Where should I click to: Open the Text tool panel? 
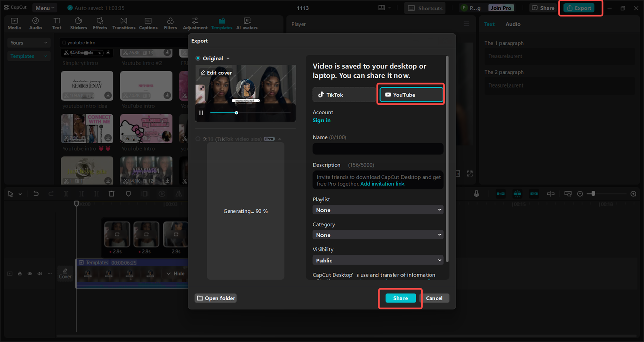coord(57,23)
